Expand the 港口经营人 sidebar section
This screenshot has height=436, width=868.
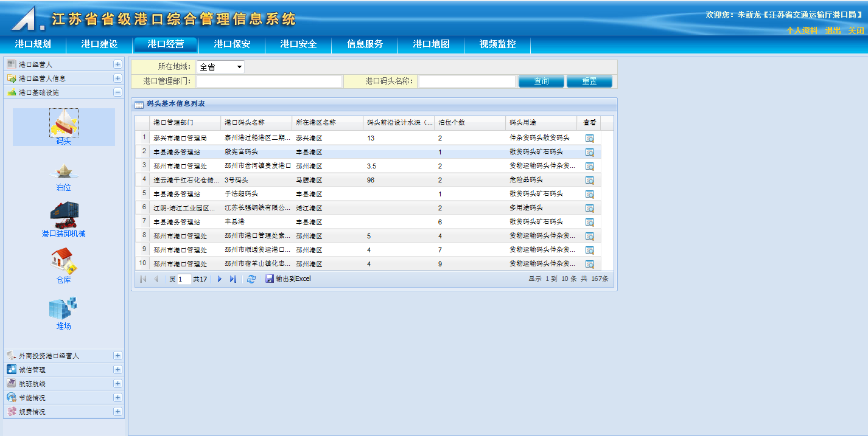point(117,64)
